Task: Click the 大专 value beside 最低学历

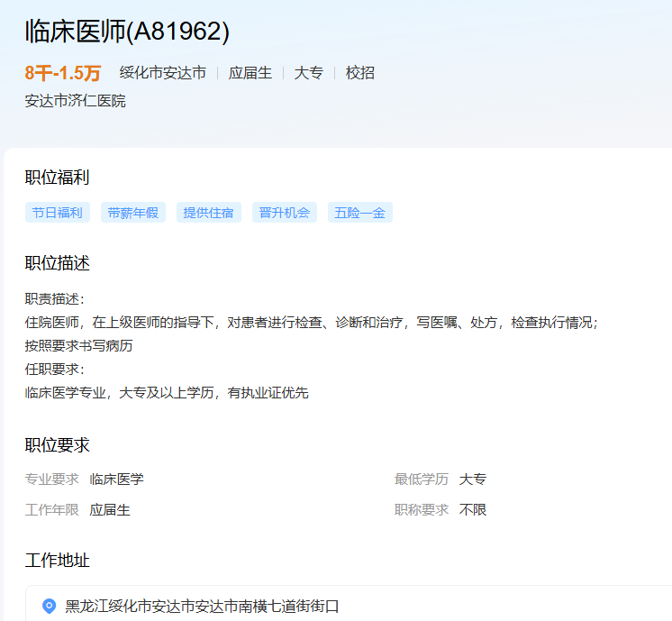Action: click(x=473, y=479)
